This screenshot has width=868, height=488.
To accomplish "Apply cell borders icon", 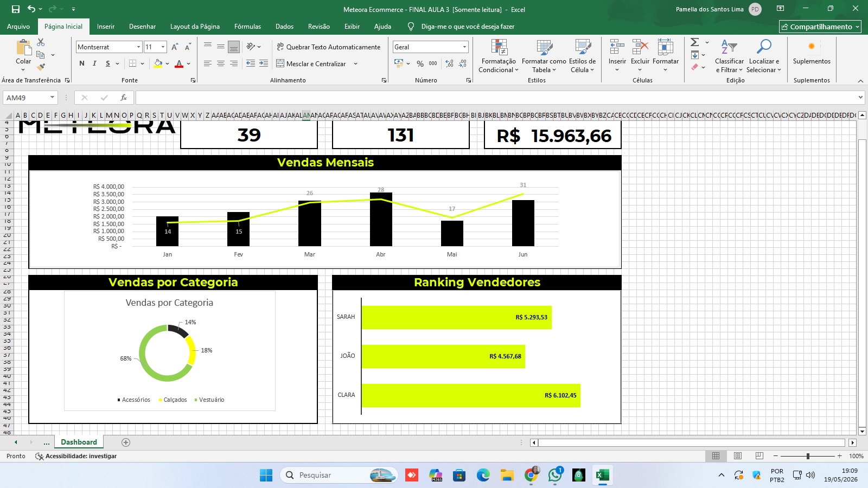I will [133, 63].
